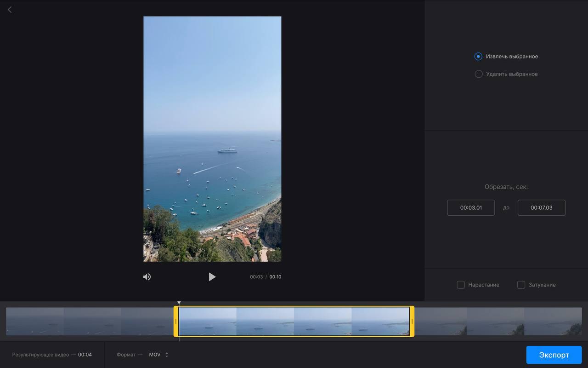Click the video preview image
This screenshot has width=588, height=368.
[212, 139]
